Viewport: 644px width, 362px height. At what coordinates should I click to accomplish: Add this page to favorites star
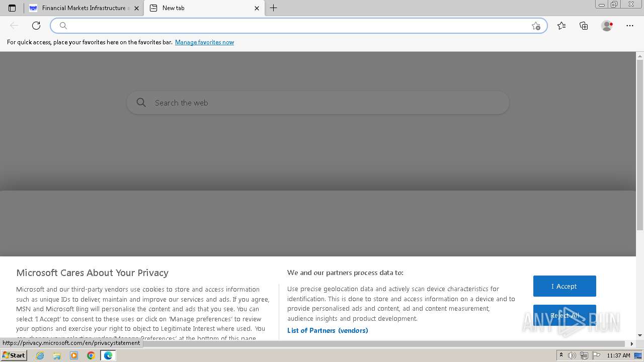(536, 26)
